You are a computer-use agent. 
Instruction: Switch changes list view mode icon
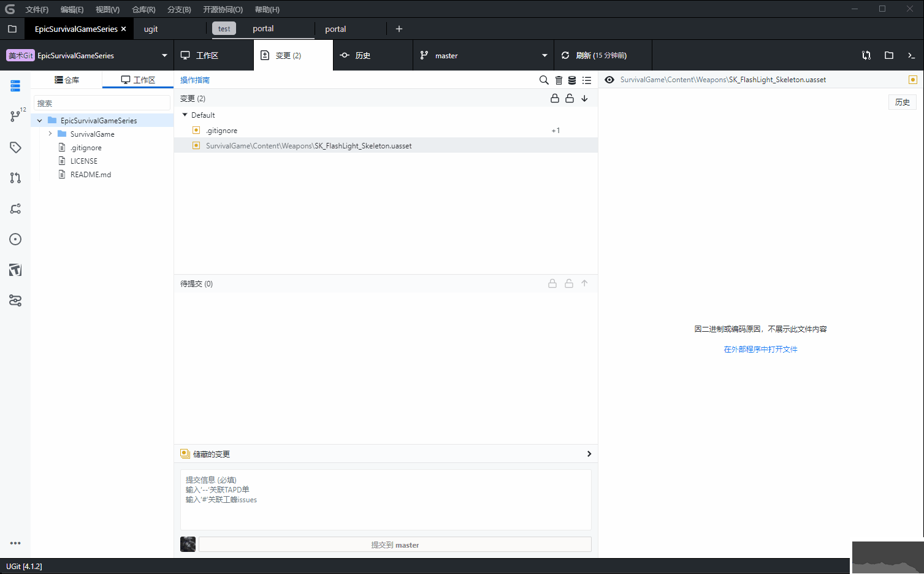(x=587, y=80)
